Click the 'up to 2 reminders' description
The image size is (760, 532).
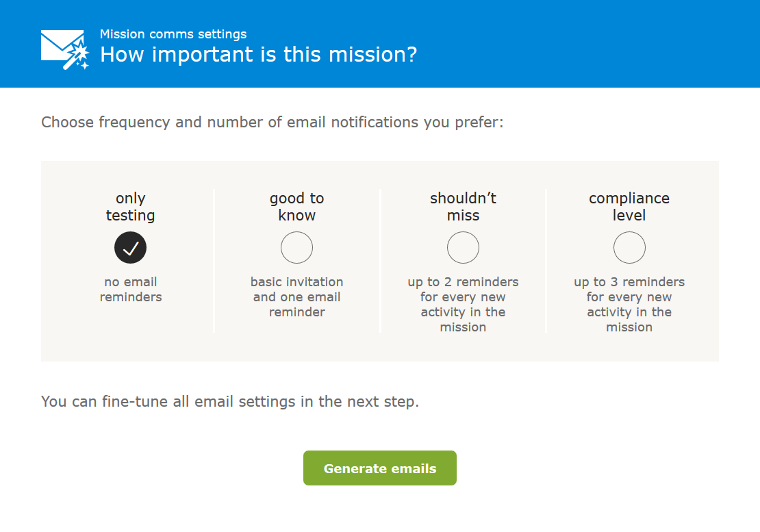[x=463, y=304]
